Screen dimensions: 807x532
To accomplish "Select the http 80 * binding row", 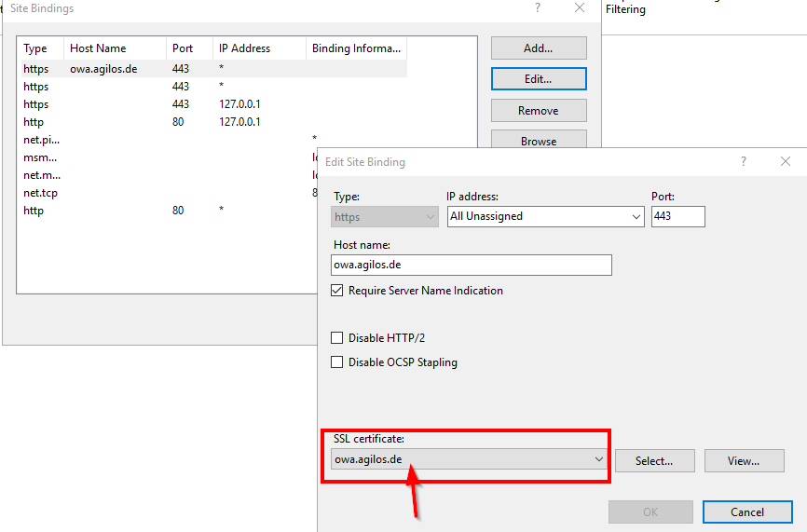I will [167, 211].
